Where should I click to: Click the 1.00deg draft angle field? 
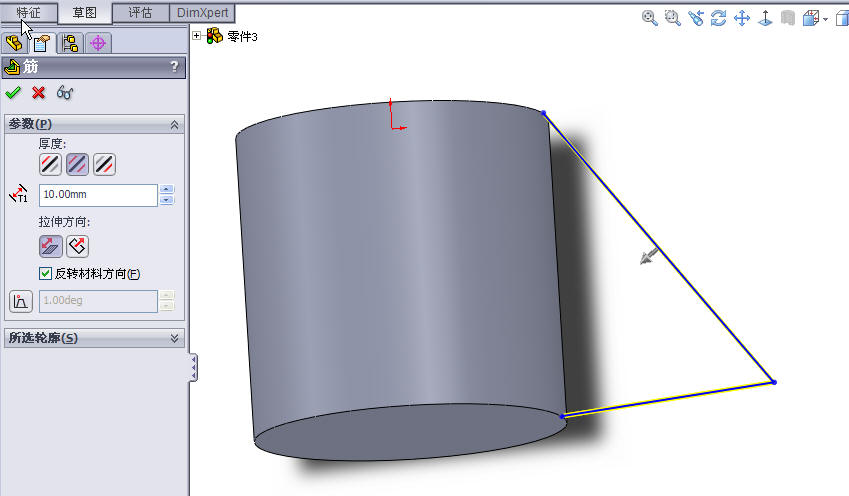98,301
